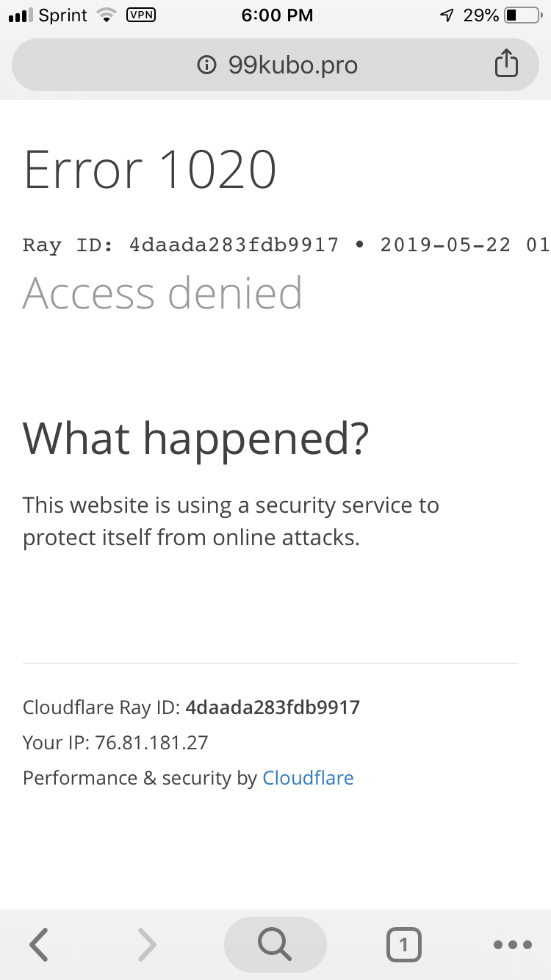Tap the 99kubo.pro address field
This screenshot has width=551, height=980.
pos(292,65)
